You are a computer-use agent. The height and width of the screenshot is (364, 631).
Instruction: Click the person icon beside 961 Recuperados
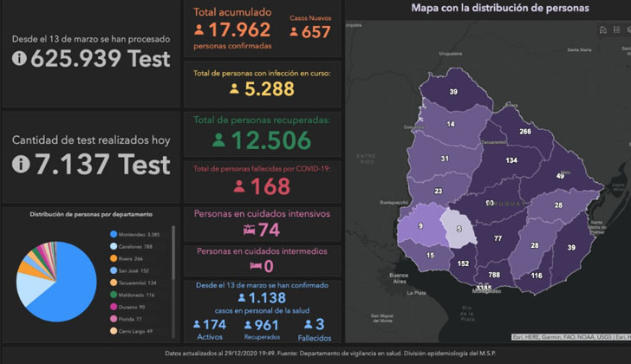point(248,325)
